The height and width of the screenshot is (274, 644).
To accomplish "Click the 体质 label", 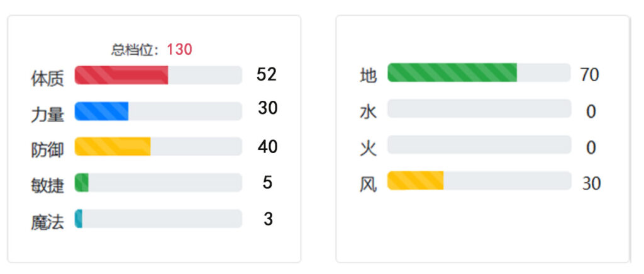I will 48,79.
